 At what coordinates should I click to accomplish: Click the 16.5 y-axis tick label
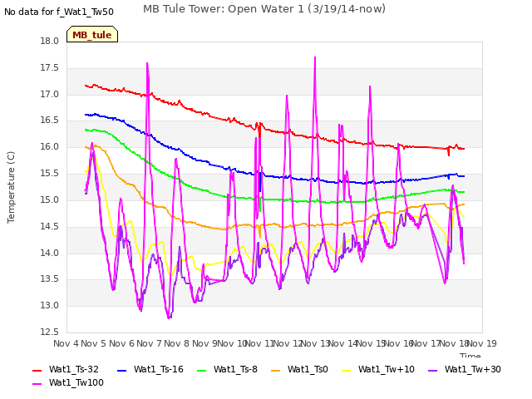(x=50, y=120)
